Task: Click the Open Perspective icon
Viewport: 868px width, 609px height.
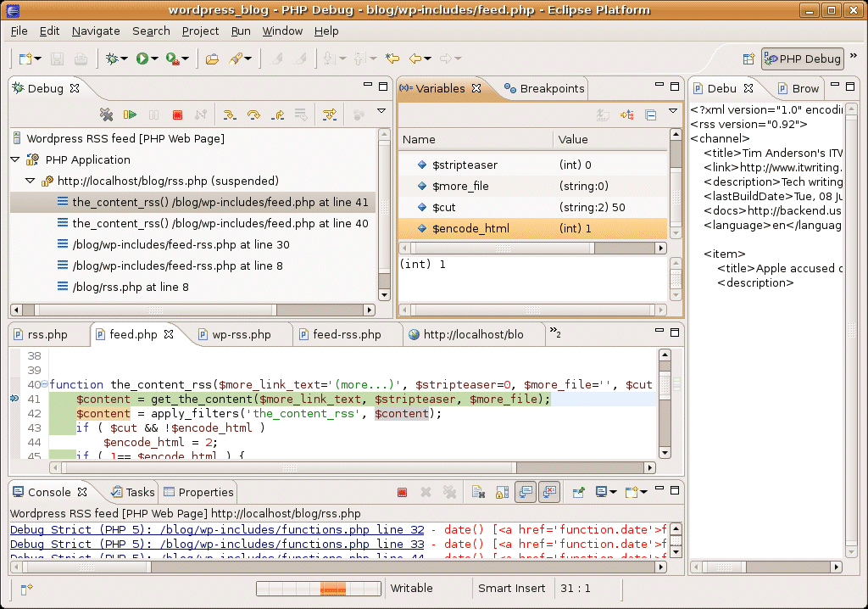Action: coord(748,59)
